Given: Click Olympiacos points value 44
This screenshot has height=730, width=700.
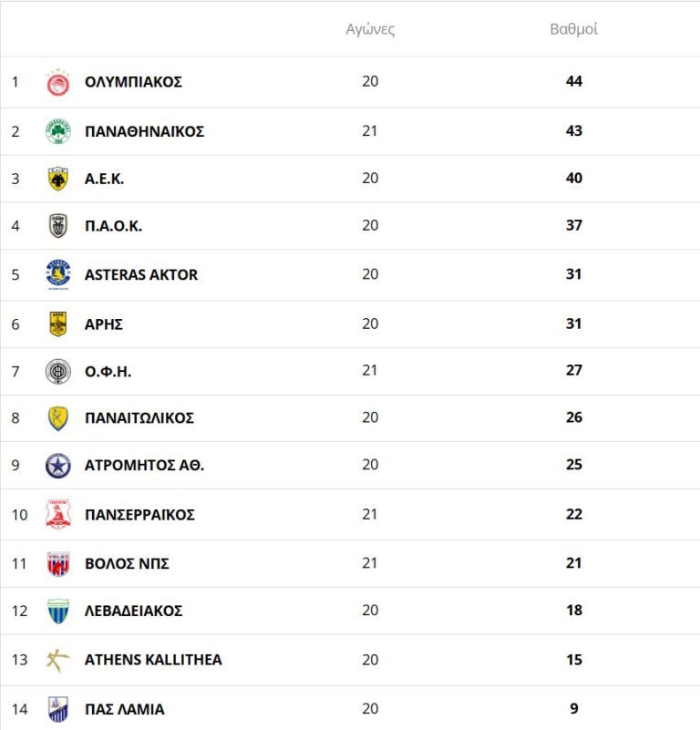Looking at the screenshot, I should 573,82.
